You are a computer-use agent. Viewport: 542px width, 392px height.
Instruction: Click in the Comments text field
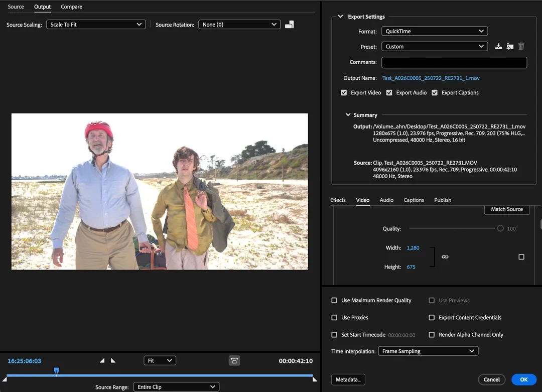(454, 62)
